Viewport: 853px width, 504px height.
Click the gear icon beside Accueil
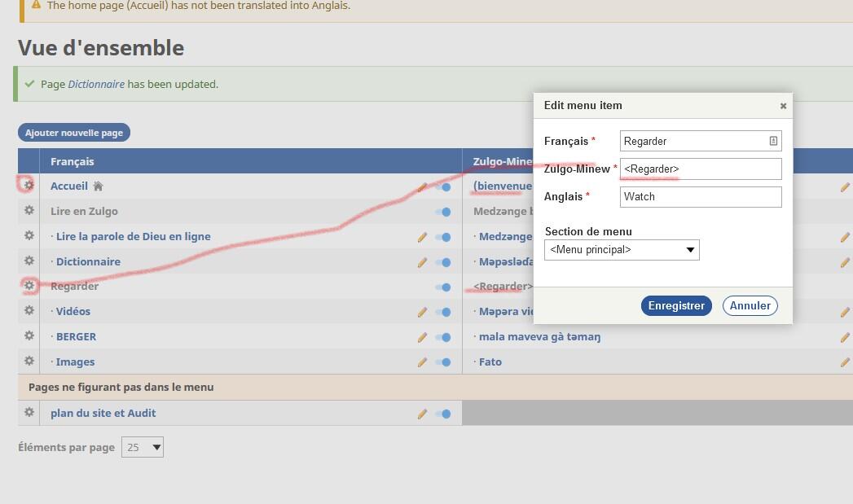(29, 185)
